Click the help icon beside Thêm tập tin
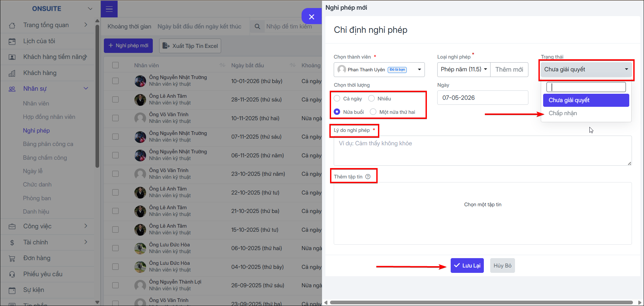The height and width of the screenshot is (306, 644). click(368, 177)
